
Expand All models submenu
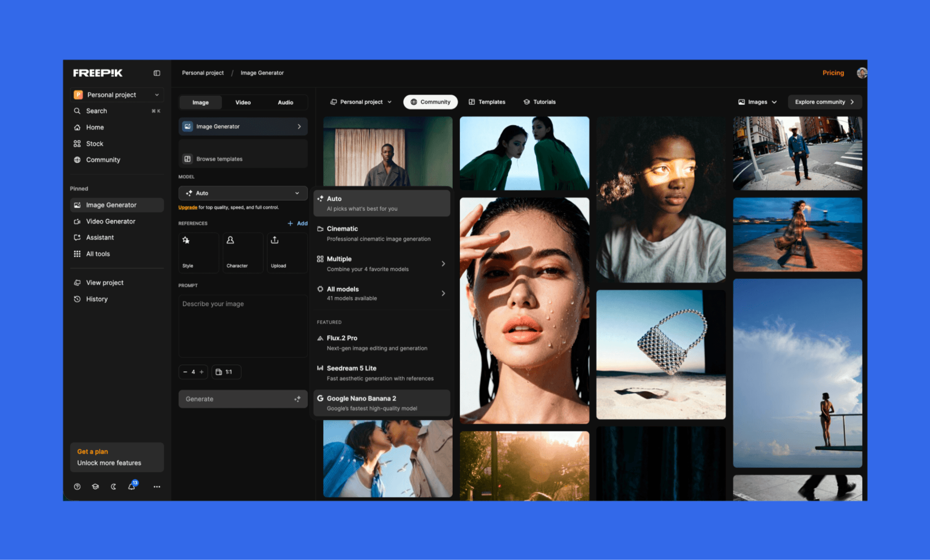point(382,293)
